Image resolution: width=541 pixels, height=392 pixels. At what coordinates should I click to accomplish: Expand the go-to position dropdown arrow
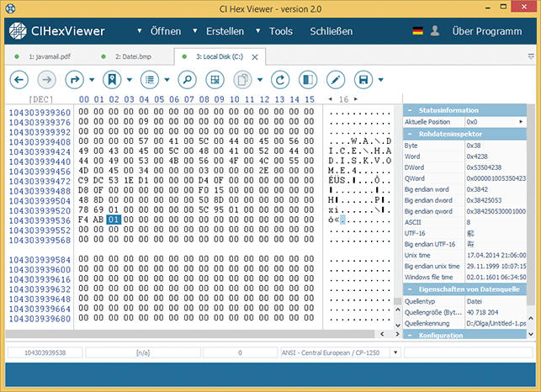coord(92,80)
